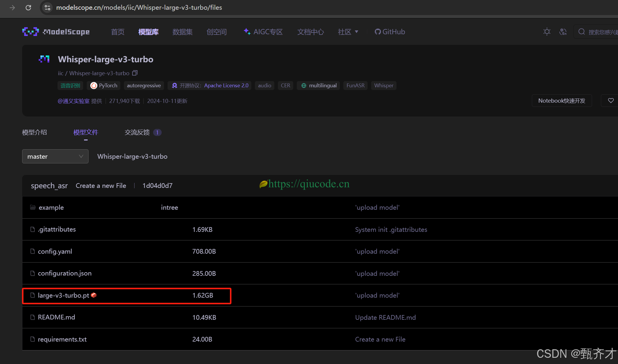Open the requirements.txt file
This screenshot has height=364, width=618.
(62, 339)
